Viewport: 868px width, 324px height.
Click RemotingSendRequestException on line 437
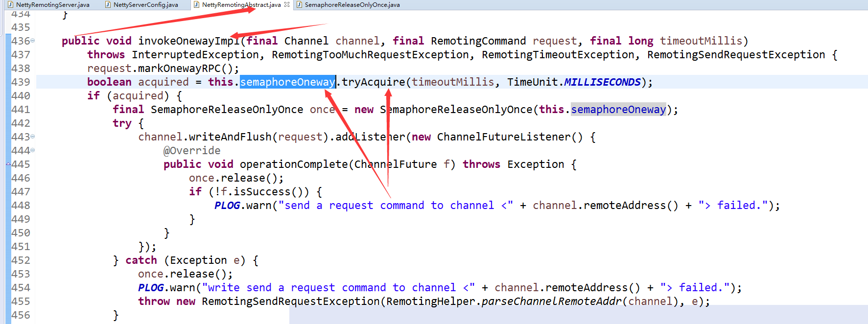coord(736,55)
